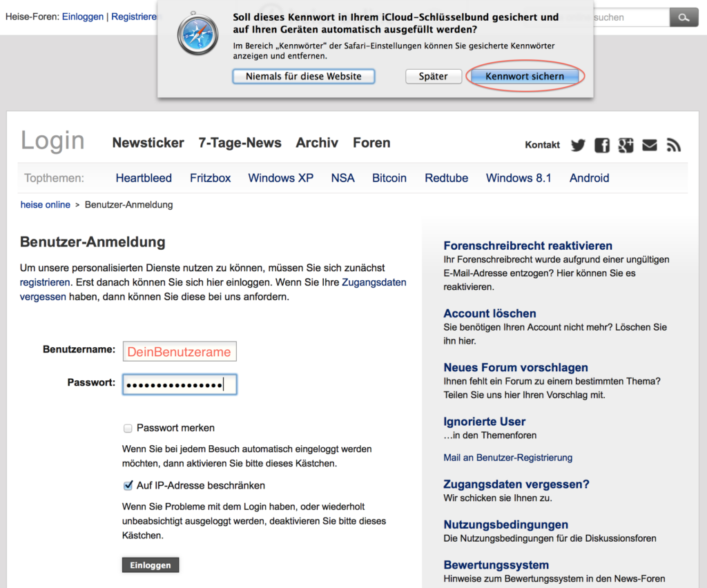Open the Windows 8.1 topic
This screenshot has height=588, width=707.
click(x=519, y=178)
